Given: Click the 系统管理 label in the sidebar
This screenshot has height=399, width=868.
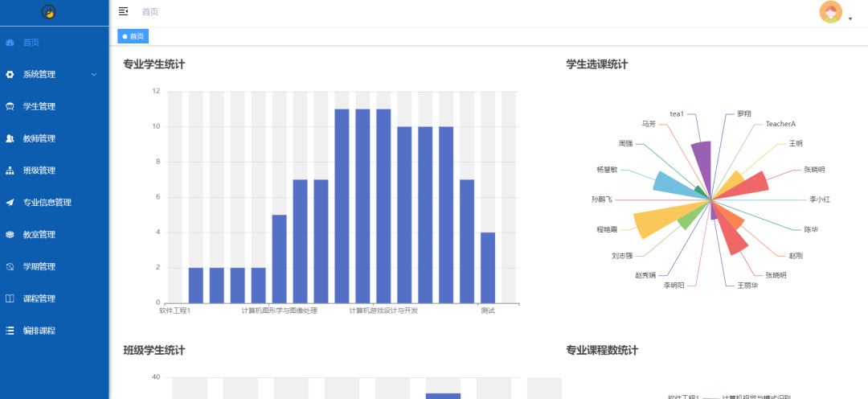Looking at the screenshot, I should (x=39, y=75).
